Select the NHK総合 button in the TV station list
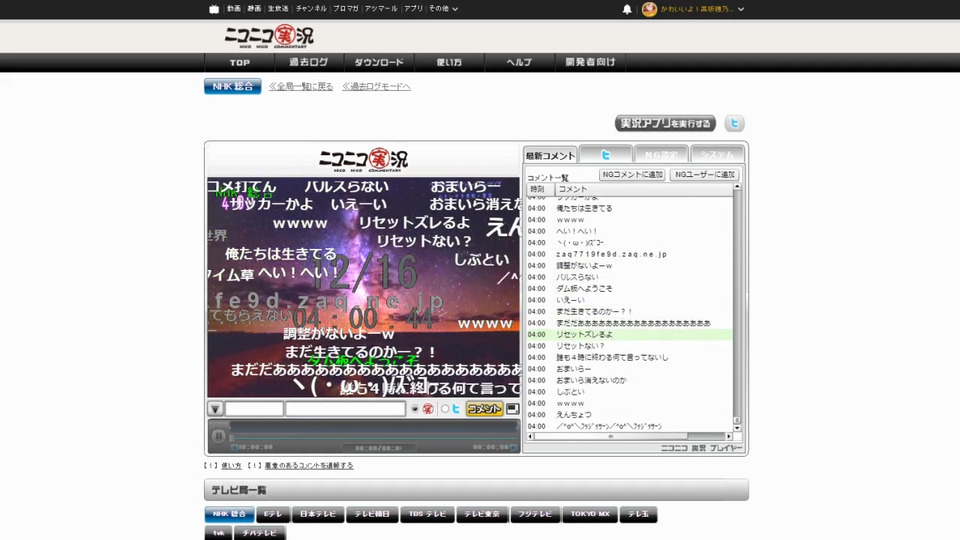 click(230, 514)
